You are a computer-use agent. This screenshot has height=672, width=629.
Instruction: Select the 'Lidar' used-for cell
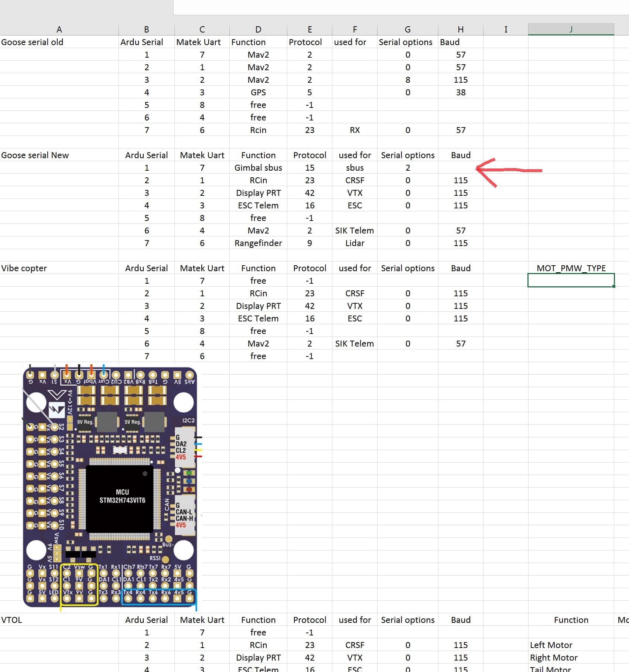pos(355,243)
